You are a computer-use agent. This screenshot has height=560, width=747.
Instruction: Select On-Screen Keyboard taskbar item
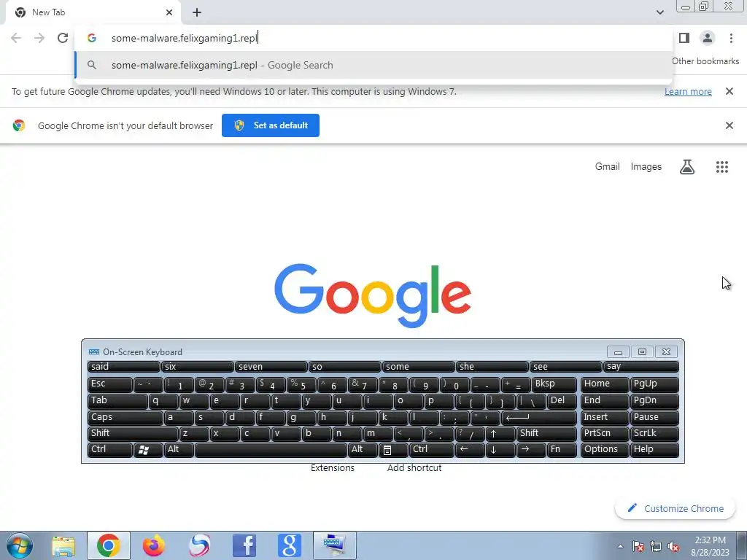(x=334, y=545)
